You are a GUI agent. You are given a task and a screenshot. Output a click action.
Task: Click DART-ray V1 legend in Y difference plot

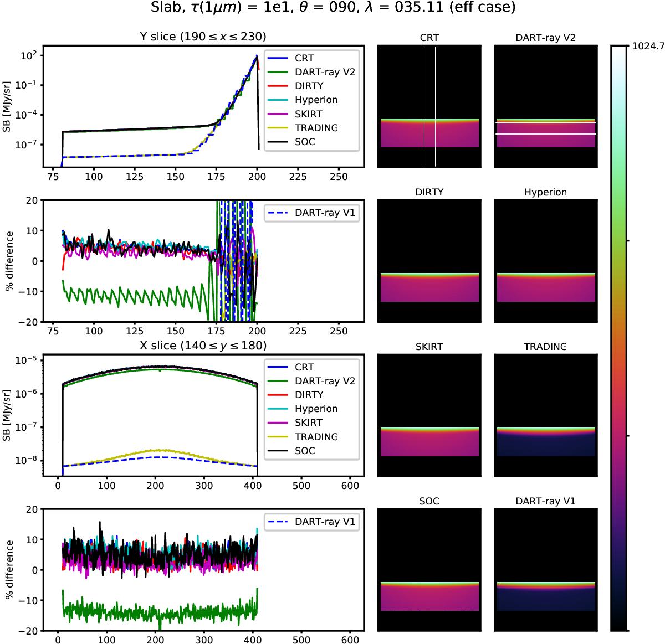click(x=313, y=212)
